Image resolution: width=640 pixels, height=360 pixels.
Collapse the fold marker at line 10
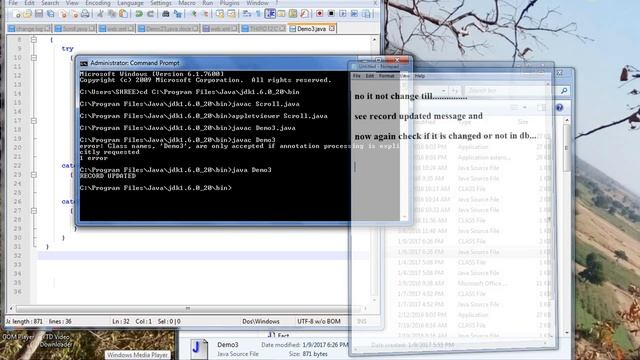(x=34, y=58)
